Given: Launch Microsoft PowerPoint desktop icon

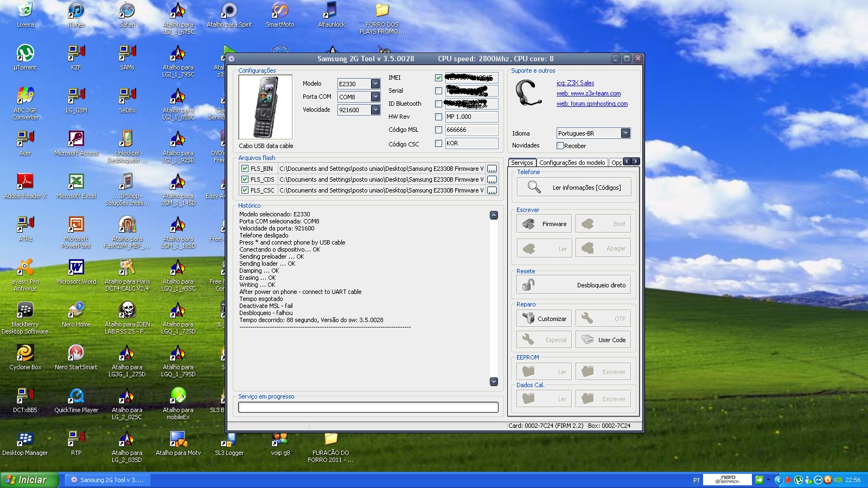Looking at the screenshot, I should pos(76,232).
